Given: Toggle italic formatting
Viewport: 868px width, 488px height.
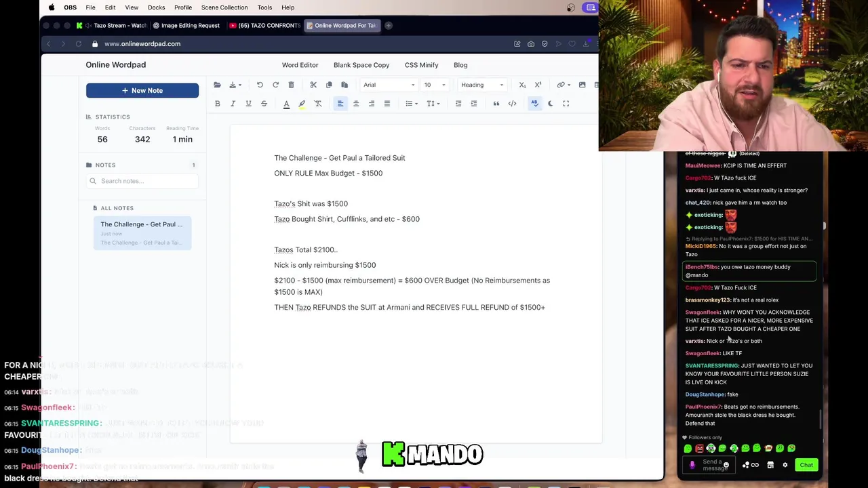Looking at the screenshot, I should pos(233,104).
